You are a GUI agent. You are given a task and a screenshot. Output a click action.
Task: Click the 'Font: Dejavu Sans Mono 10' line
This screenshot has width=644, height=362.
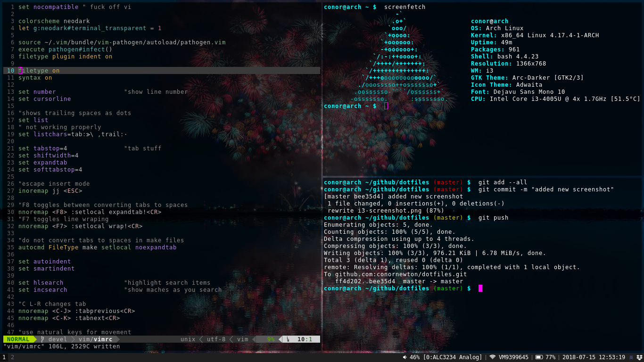point(518,92)
